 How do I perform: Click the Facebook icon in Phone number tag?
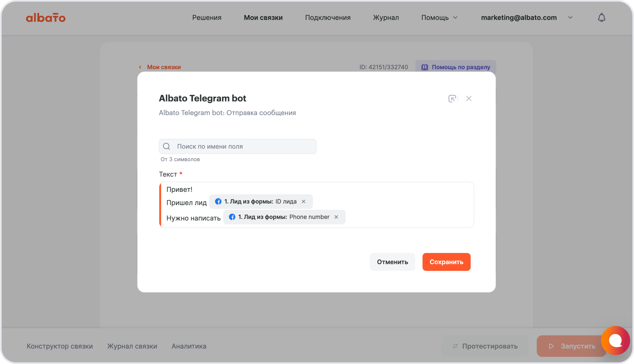(x=232, y=217)
